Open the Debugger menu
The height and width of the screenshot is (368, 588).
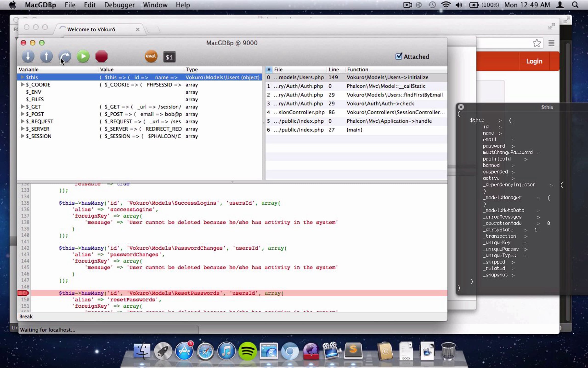click(119, 5)
